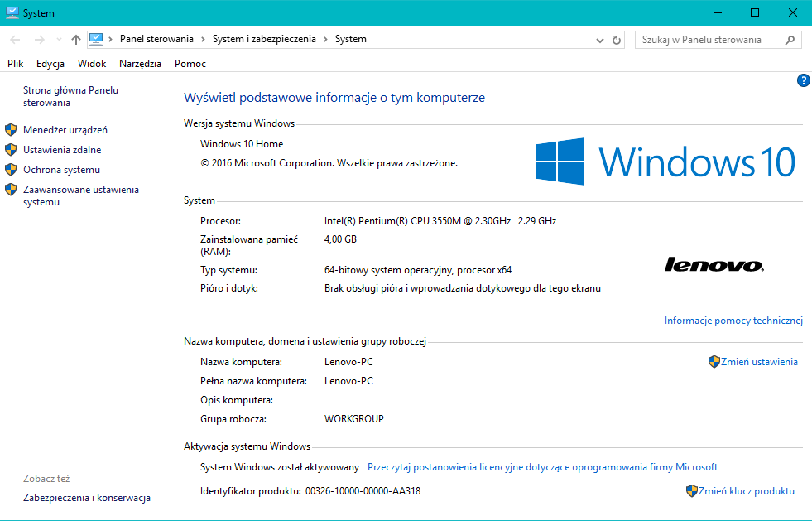Click shield icon beside Zmień klucz produktu

pyautogui.click(x=692, y=491)
